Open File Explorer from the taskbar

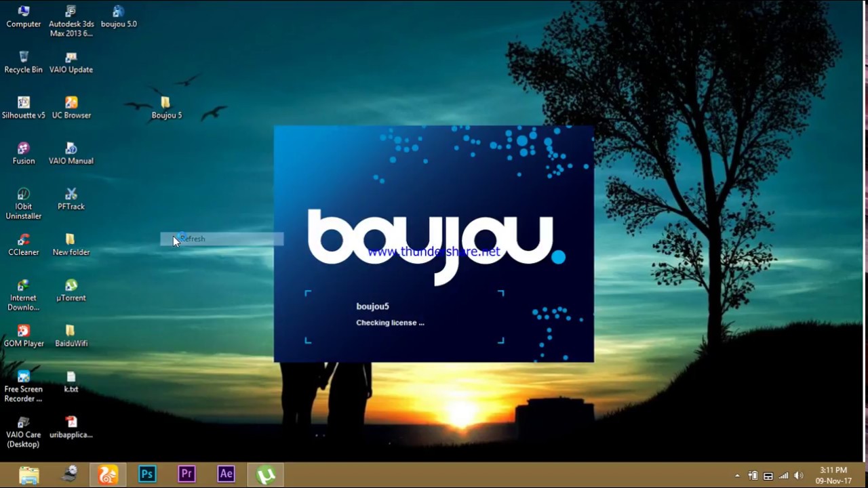tap(29, 474)
